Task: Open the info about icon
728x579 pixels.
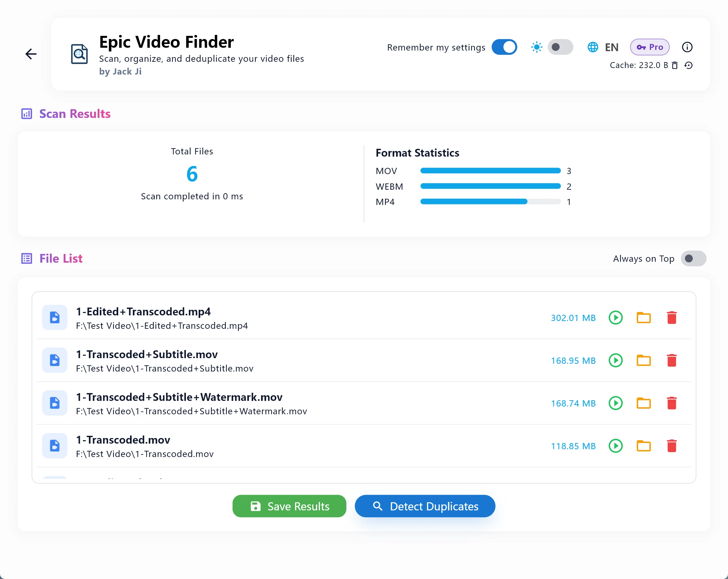Action: pyautogui.click(x=687, y=47)
